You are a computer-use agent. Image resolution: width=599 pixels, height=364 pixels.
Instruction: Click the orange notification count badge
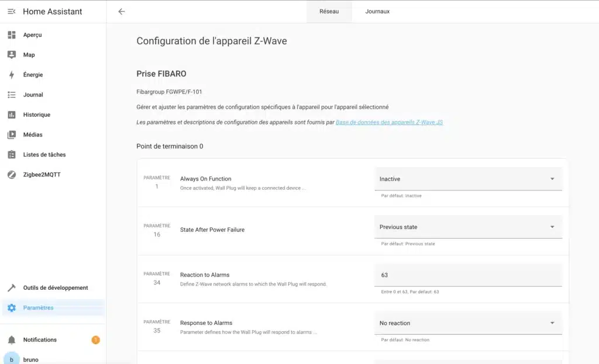click(95, 339)
